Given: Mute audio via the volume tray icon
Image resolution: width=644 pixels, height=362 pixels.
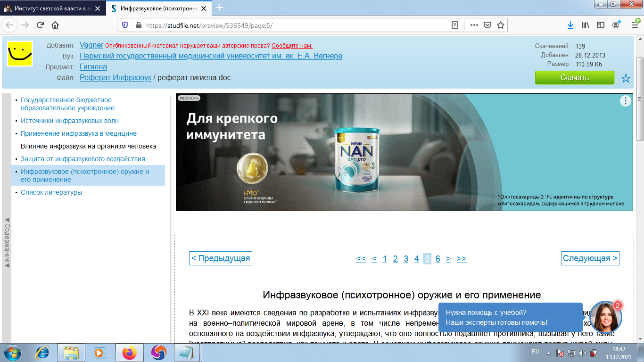Looking at the screenshot, I should [583, 352].
